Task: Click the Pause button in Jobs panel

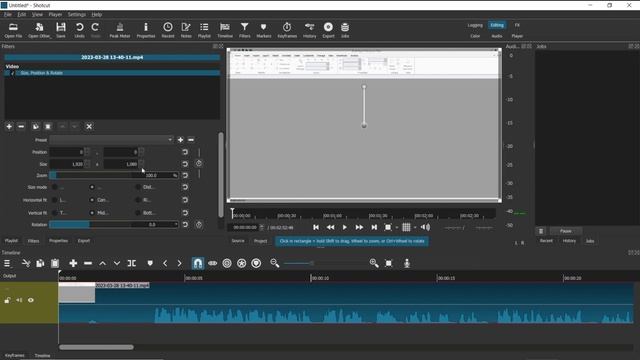Action: point(566,231)
